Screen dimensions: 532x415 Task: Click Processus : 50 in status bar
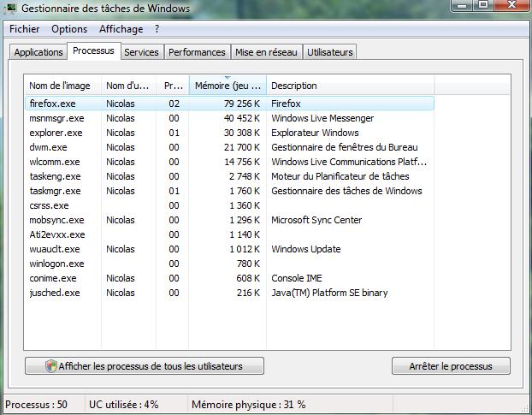[36, 405]
